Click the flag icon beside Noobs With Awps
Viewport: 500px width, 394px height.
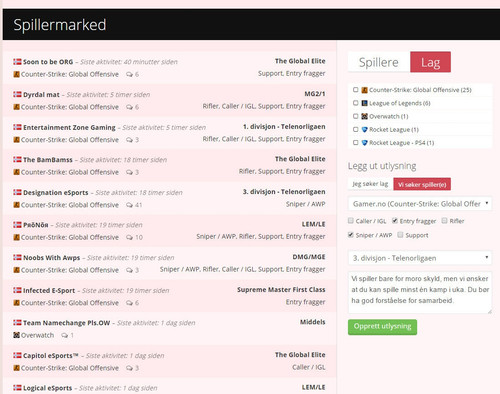click(x=17, y=257)
